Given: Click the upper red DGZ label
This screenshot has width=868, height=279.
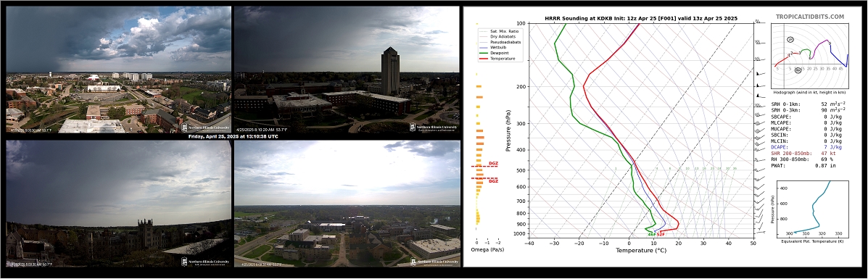Looking at the screenshot, I should click(x=493, y=163).
